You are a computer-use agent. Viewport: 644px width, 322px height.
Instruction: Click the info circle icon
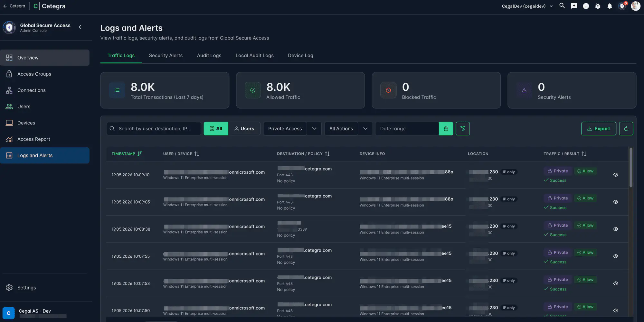coord(586,6)
